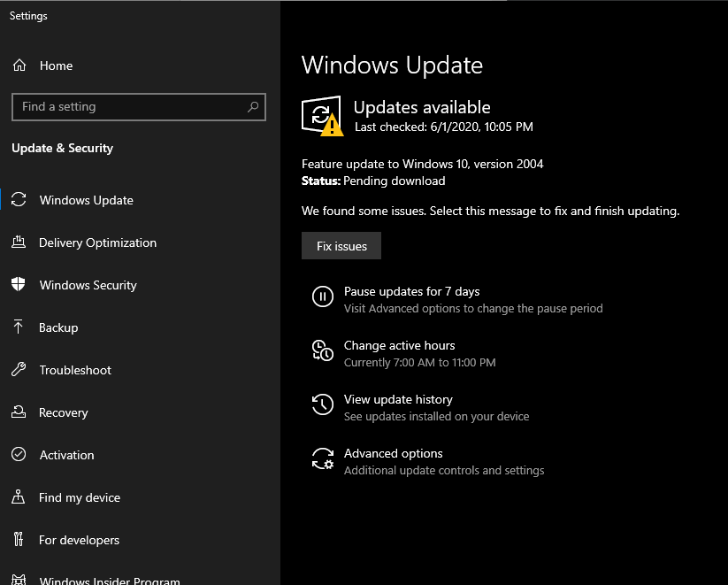
Task: Click the For developers tools icon
Action: coord(18,540)
